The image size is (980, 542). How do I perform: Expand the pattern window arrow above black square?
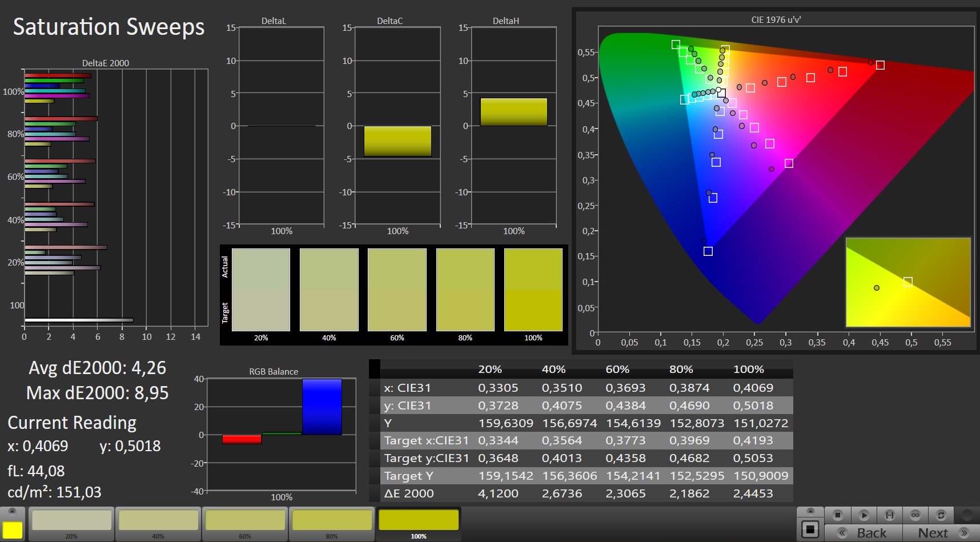point(810,511)
